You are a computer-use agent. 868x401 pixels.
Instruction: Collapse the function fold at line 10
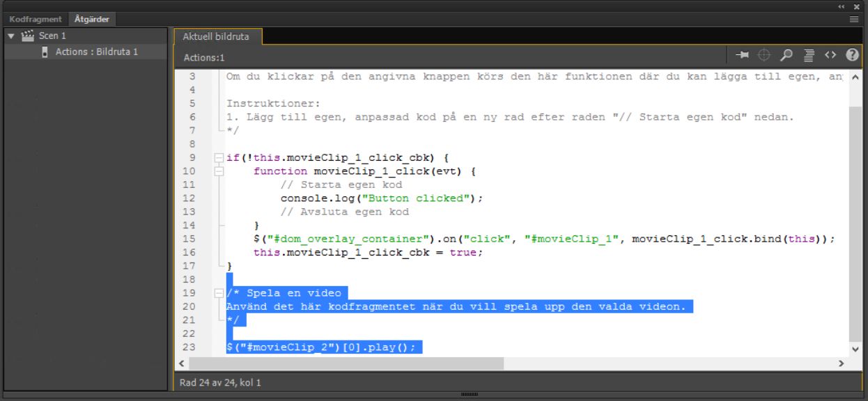click(218, 171)
